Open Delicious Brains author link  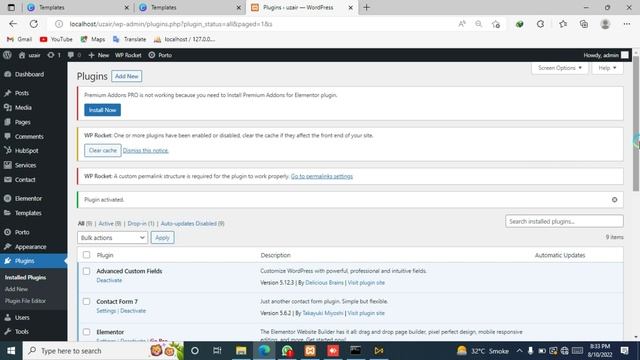coord(324,283)
